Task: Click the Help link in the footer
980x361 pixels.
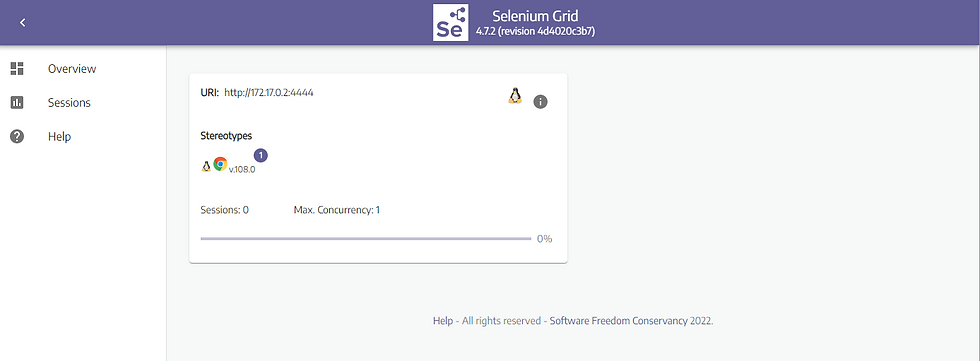Action: [442, 321]
